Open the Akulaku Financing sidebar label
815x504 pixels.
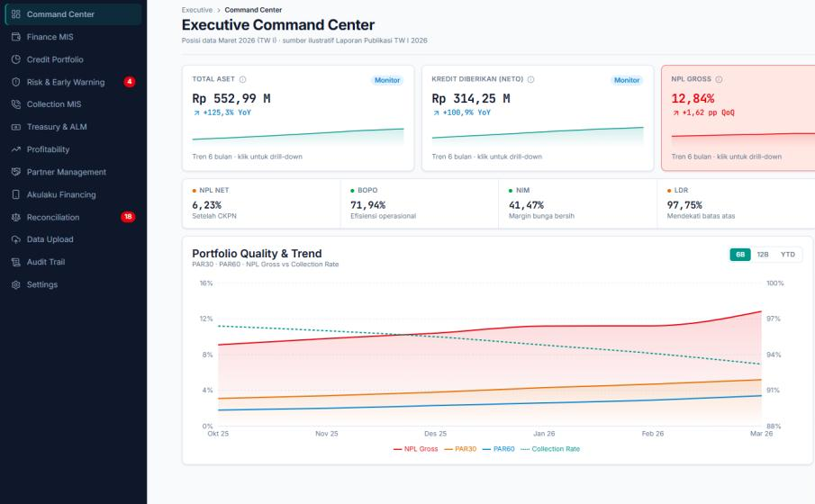coord(61,194)
